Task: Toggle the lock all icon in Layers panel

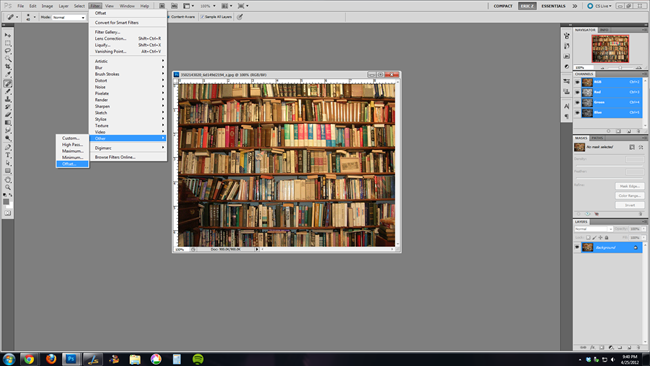Action: coord(606,238)
